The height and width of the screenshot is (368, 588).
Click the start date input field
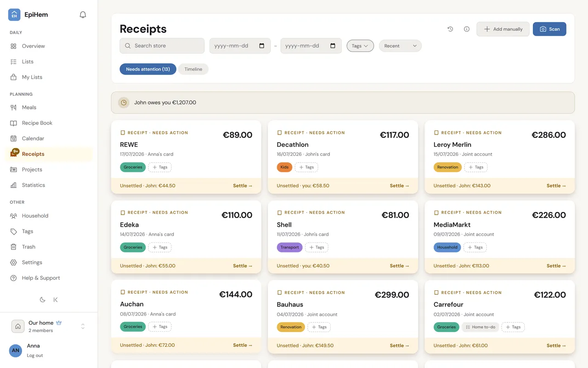[240, 46]
